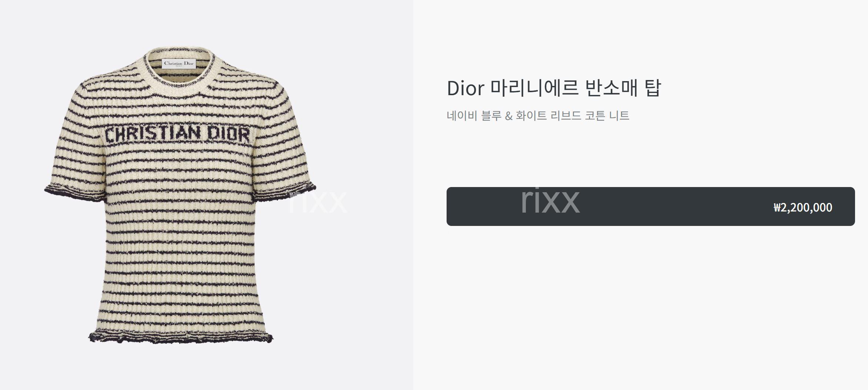This screenshot has height=390, width=868.
Task: Click the 탑 character ending the title
Action: click(x=653, y=88)
